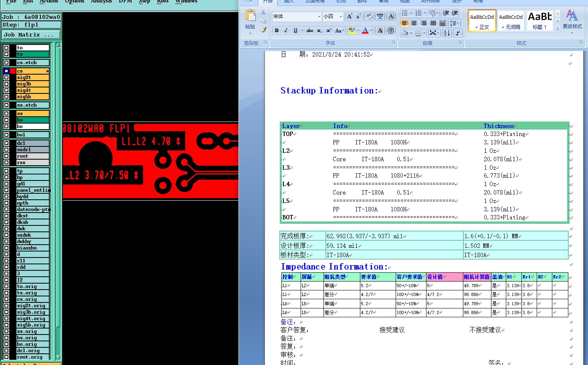Open the underline style dropdown arrow
The width and height of the screenshot is (588, 365).
pos(302,30)
